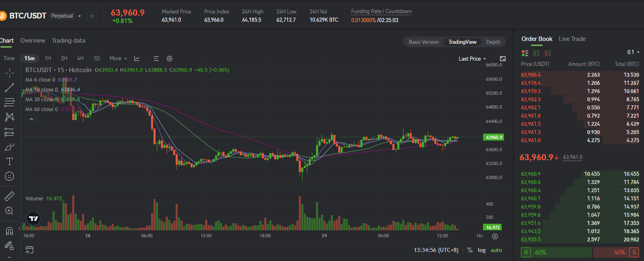644x261 pixels.
Task: Click the green 60% buy ratio bar
Action: 556,252
